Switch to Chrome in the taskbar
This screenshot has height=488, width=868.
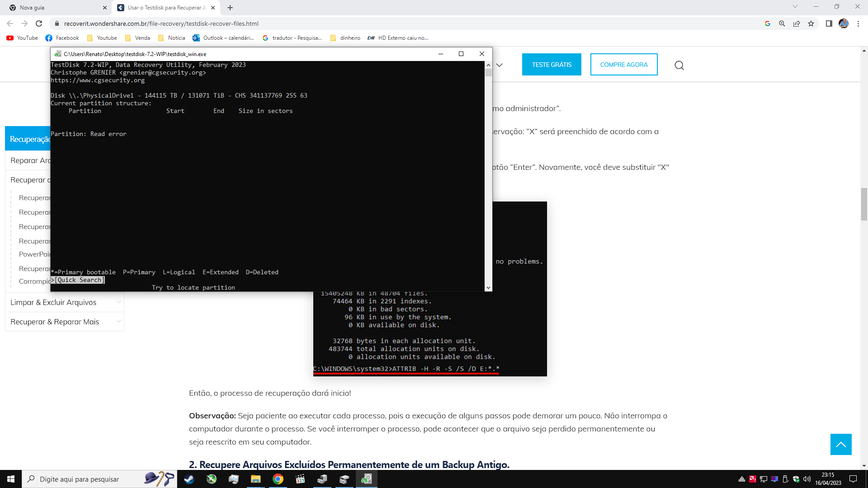(278, 479)
